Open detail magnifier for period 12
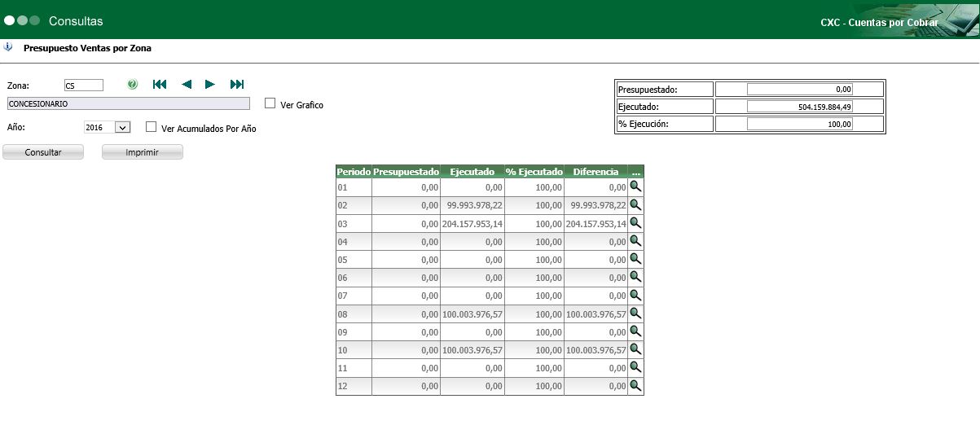 pos(636,384)
